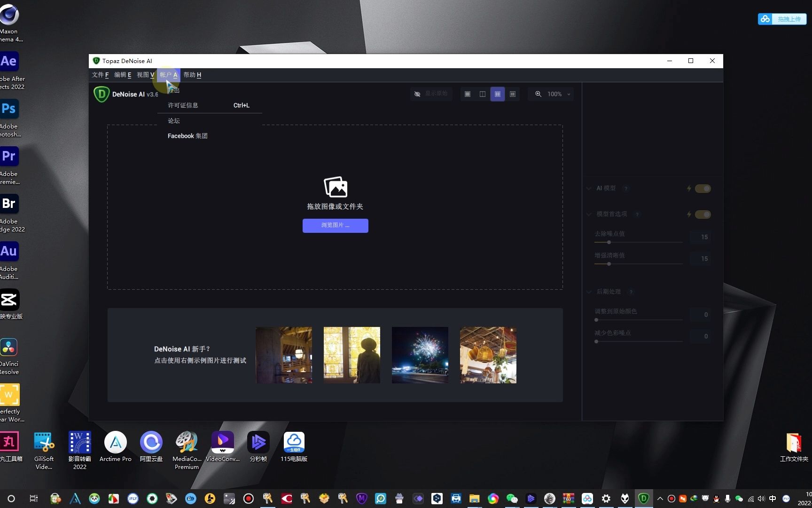Click the zoom magnifier icon
The height and width of the screenshot is (508, 812).
point(538,94)
